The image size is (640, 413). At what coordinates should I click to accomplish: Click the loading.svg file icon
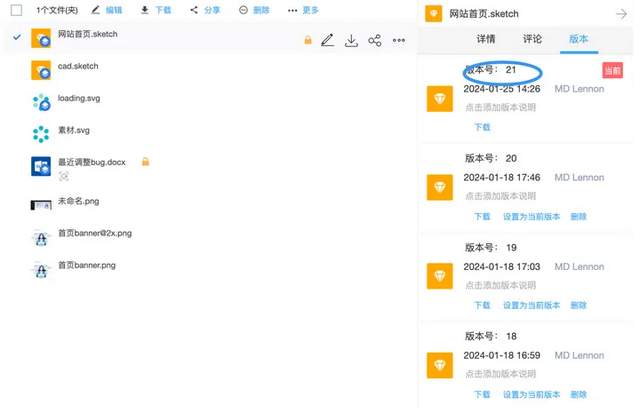pos(41,102)
